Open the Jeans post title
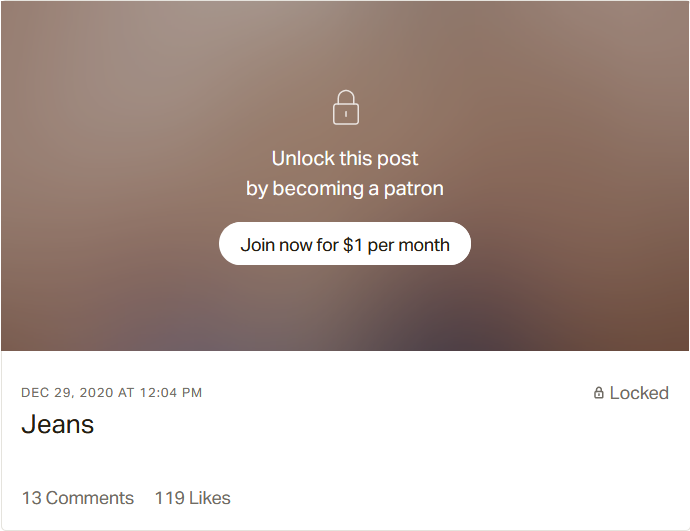The image size is (690, 531). (x=58, y=424)
